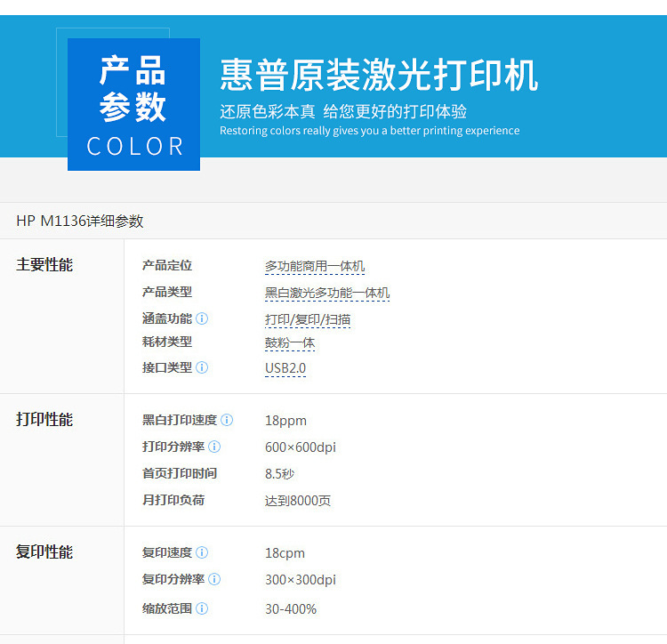The image size is (667, 644).
Task: Click the 18ppm value
Action: coord(285,421)
